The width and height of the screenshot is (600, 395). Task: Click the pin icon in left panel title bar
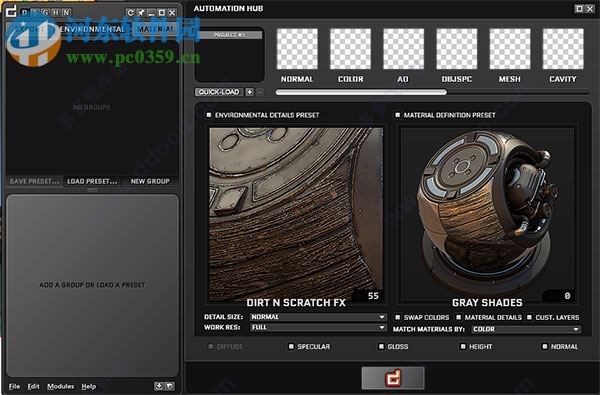(x=141, y=13)
